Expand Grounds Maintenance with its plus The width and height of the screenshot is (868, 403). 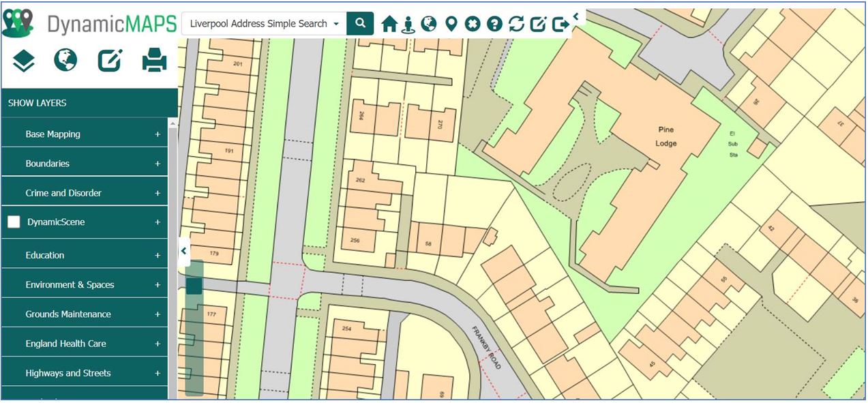(x=158, y=314)
